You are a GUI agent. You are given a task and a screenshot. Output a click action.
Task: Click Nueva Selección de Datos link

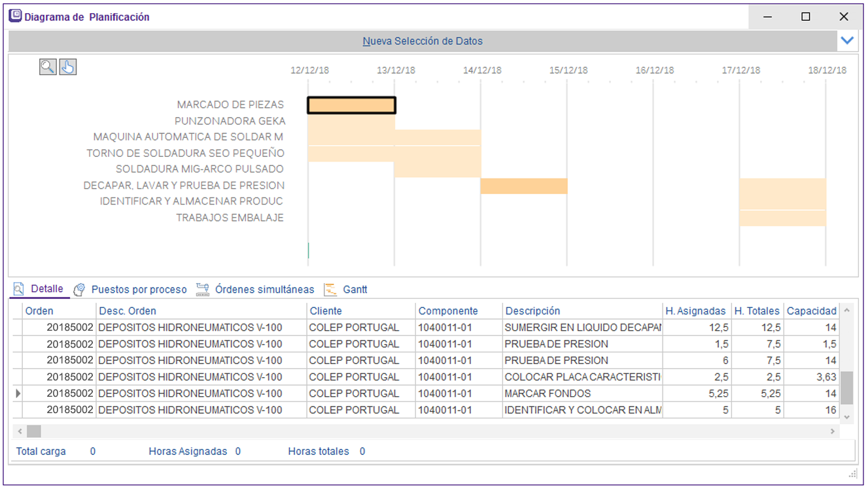pyautogui.click(x=423, y=41)
